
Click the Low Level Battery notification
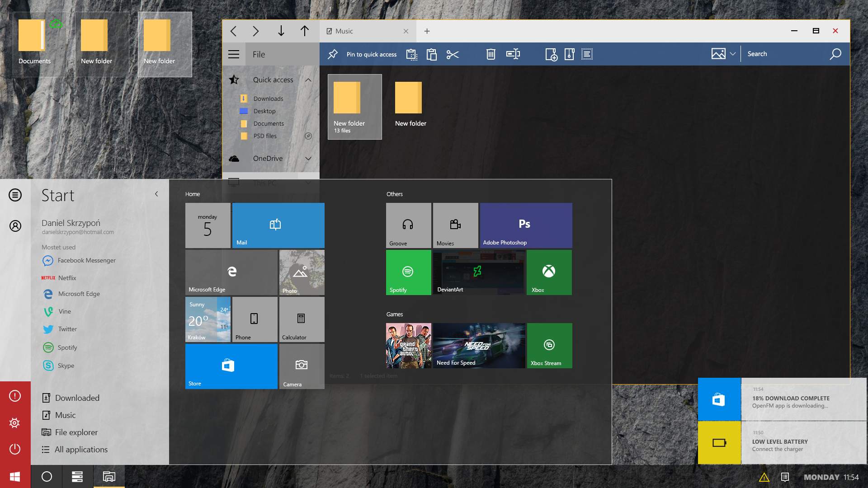pyautogui.click(x=782, y=443)
